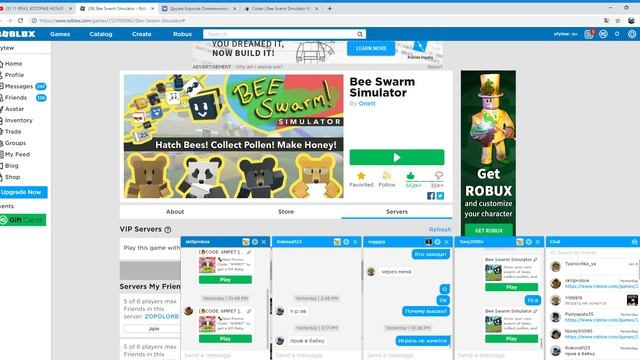Click the Roblox header search field
This screenshot has height=360, width=640.
pyautogui.click(x=279, y=34)
